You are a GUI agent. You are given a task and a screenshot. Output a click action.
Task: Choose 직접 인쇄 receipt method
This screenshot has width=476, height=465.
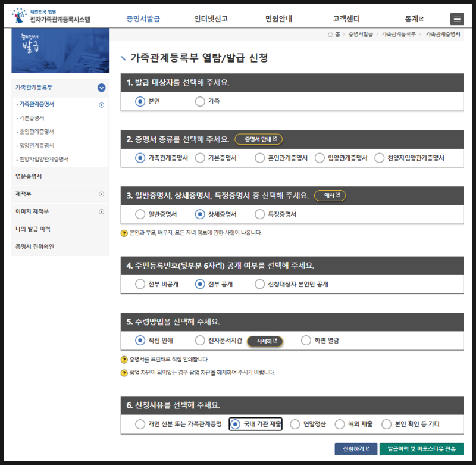pos(140,341)
